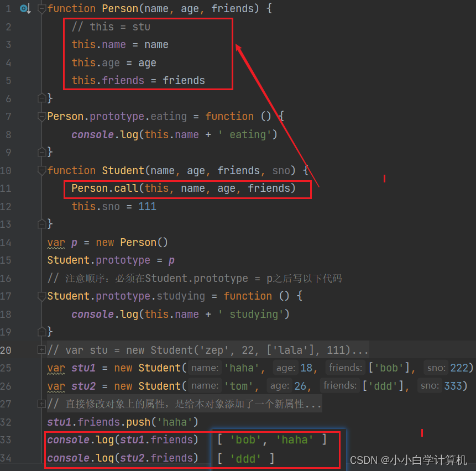Screen dimensions: 476x471
Task: Click '// this = stu' comment
Action: point(111,27)
